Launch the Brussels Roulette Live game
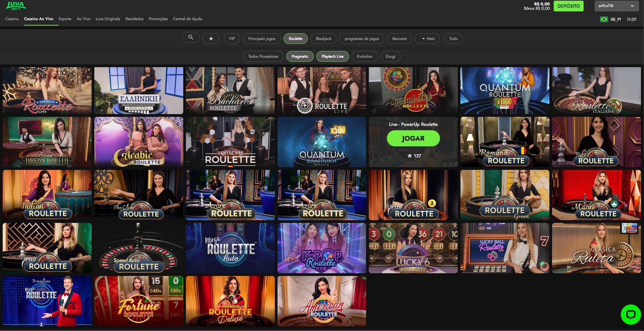 tap(322, 90)
